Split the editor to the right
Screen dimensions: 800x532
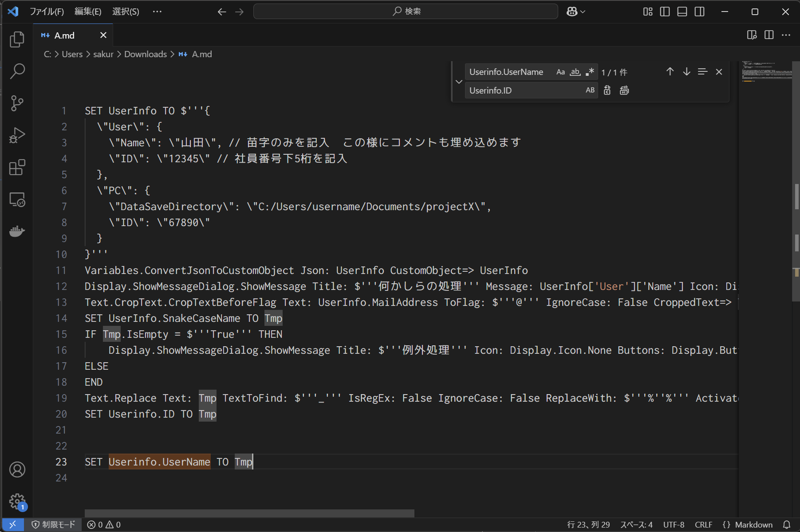point(769,35)
